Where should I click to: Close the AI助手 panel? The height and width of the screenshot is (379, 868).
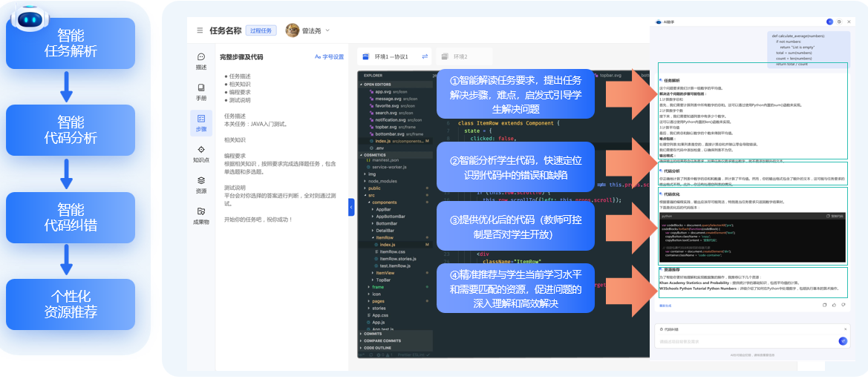point(849,22)
